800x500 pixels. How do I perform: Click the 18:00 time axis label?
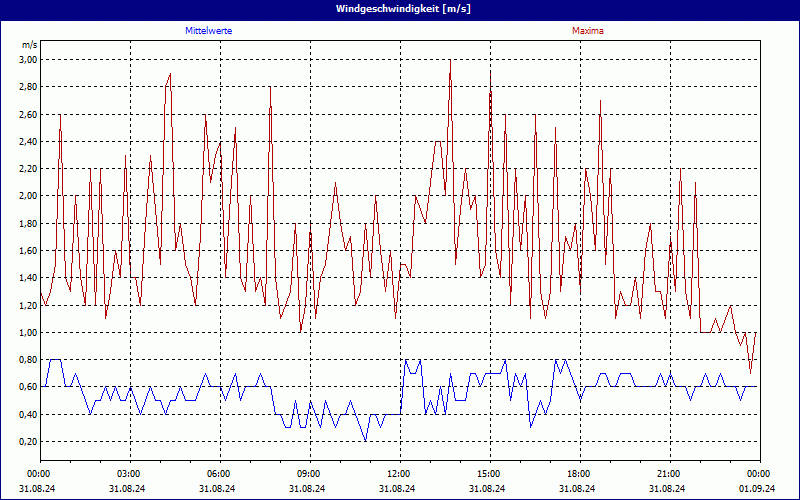[x=580, y=474]
